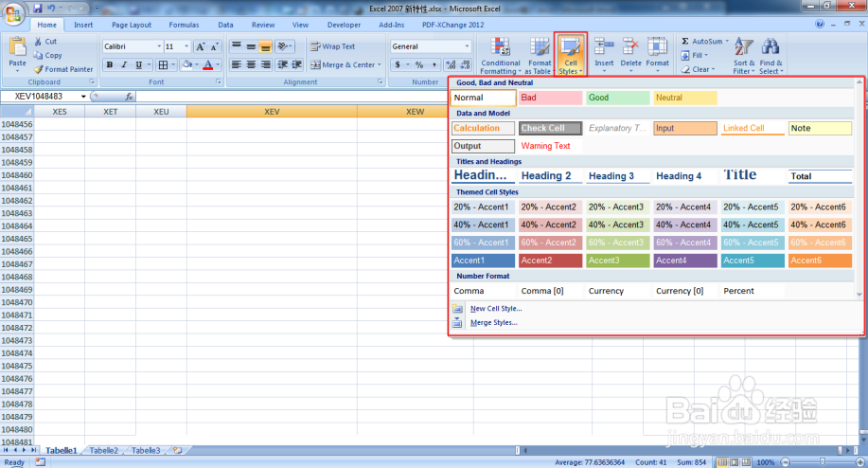Toggle Merge & Center

tap(343, 64)
